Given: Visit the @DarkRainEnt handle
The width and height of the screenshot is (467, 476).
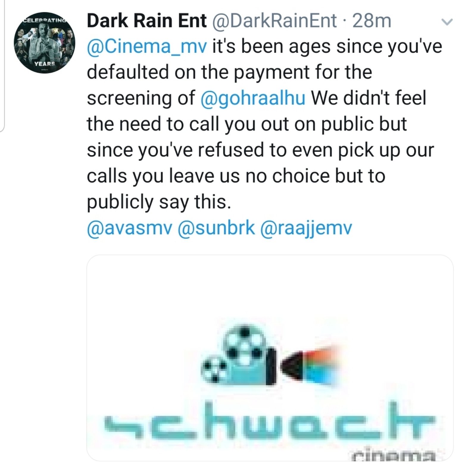Looking at the screenshot, I should coord(274,21).
